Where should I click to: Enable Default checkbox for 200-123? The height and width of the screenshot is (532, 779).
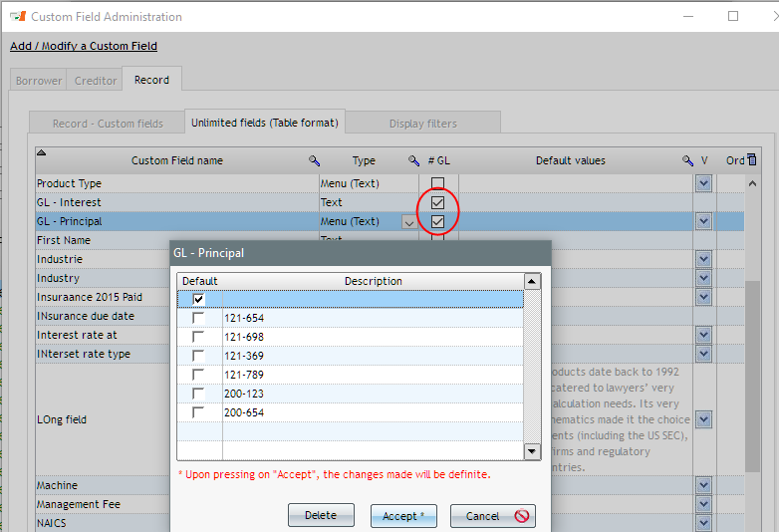click(198, 394)
